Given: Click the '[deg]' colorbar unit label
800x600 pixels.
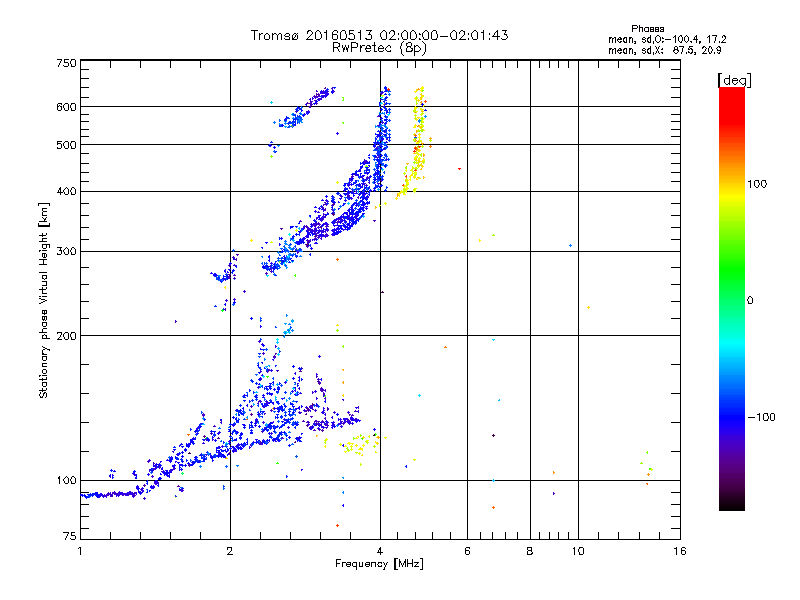Looking at the screenshot, I should click(x=734, y=80).
